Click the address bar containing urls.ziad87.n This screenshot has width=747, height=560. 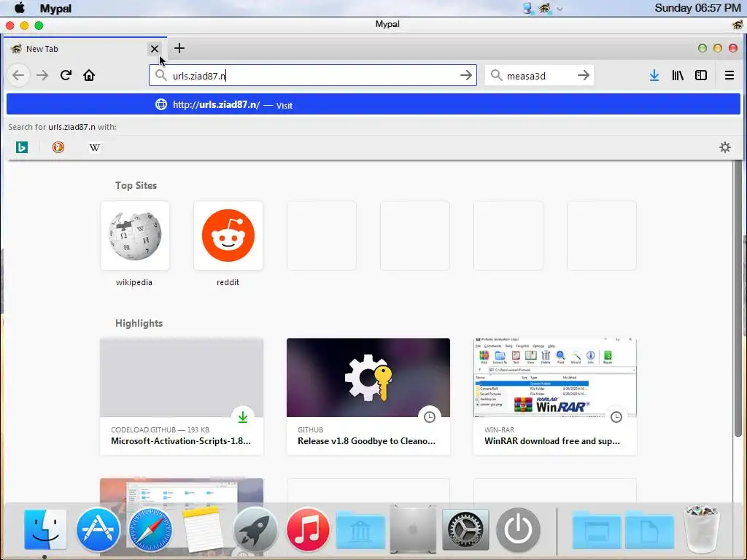[312, 75]
